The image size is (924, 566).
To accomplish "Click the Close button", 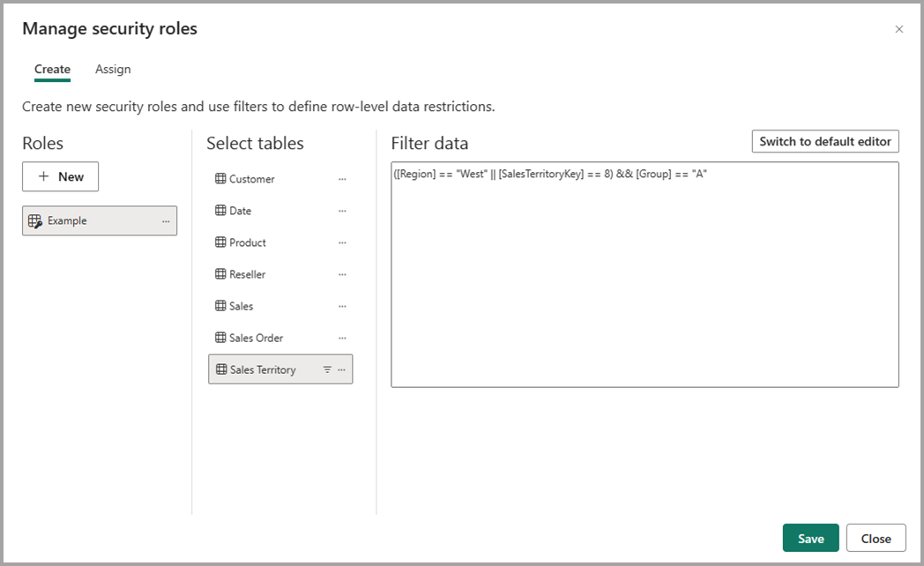I will coord(876,539).
